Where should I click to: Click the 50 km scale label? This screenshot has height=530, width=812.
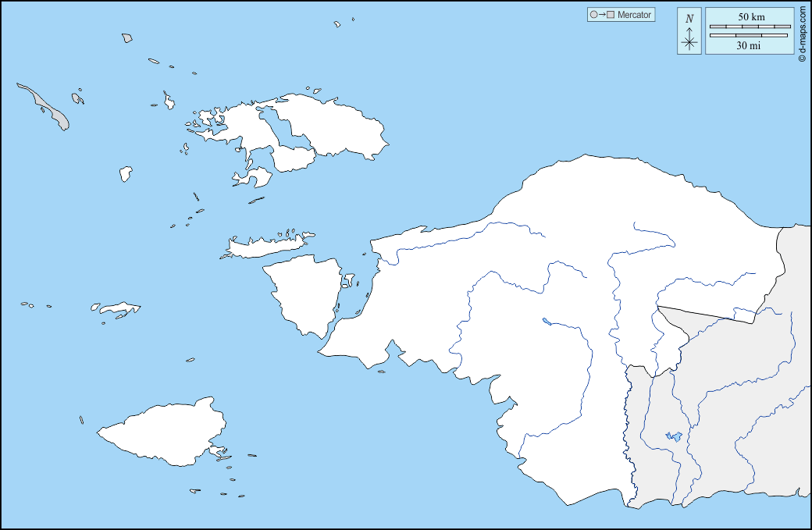click(x=751, y=16)
